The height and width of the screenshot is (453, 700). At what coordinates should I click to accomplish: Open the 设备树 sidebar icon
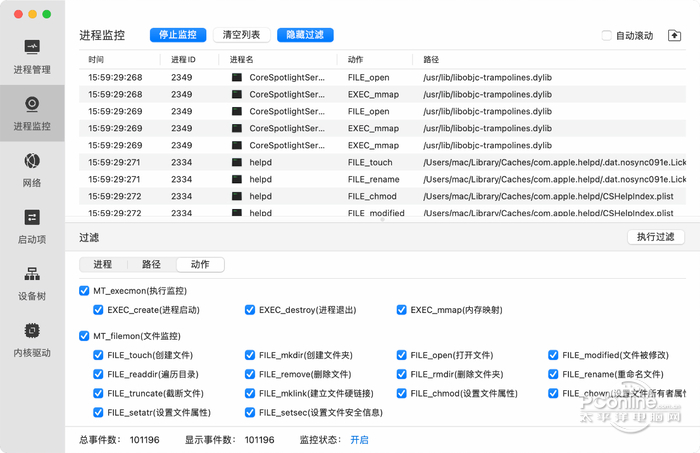coord(32,274)
